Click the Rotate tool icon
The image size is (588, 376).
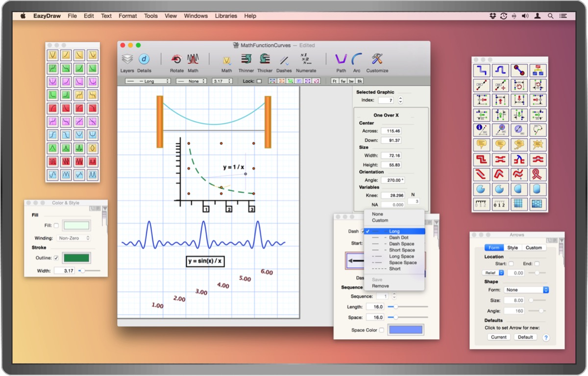(x=177, y=60)
